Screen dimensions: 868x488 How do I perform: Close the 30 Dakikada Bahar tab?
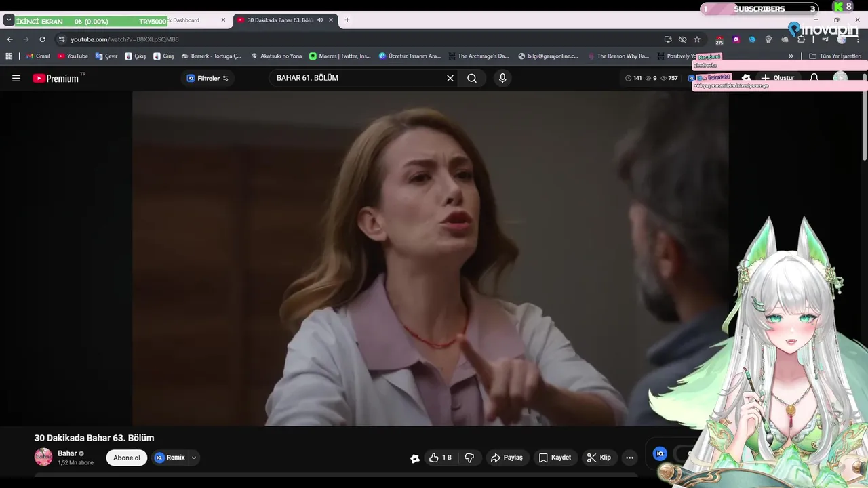coord(331,20)
